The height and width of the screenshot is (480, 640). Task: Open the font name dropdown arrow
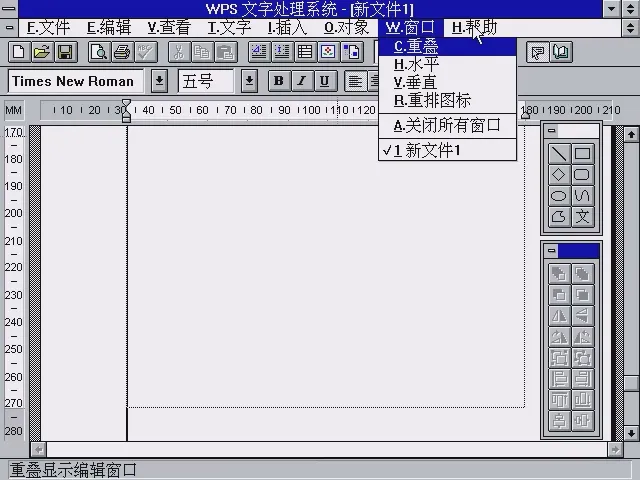[160, 81]
